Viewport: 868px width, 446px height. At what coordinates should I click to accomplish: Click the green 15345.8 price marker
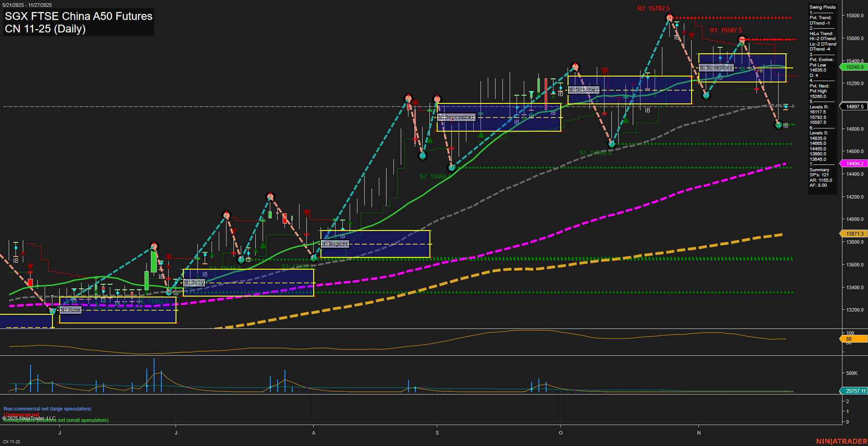pos(854,67)
